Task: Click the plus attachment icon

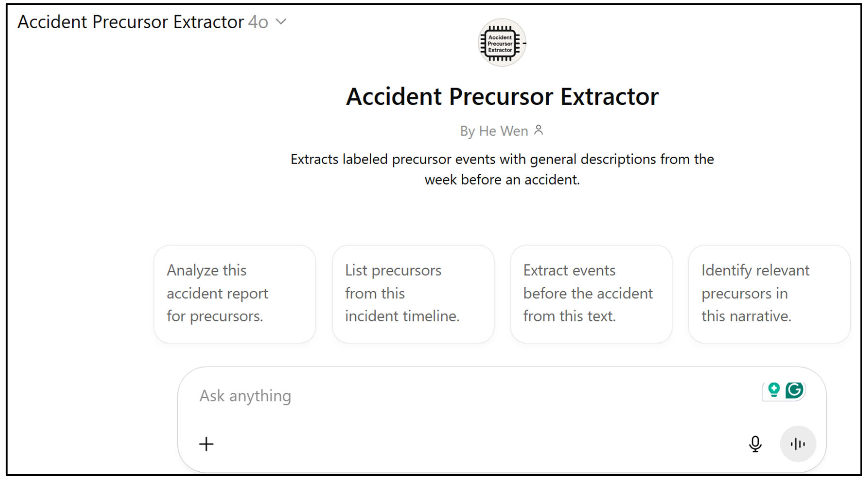Action: coord(206,444)
